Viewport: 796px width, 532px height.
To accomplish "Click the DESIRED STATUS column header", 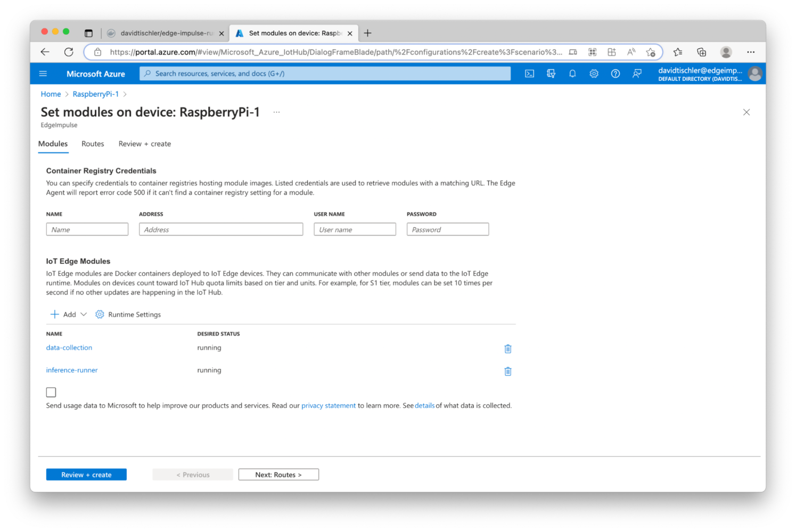I will (218, 334).
